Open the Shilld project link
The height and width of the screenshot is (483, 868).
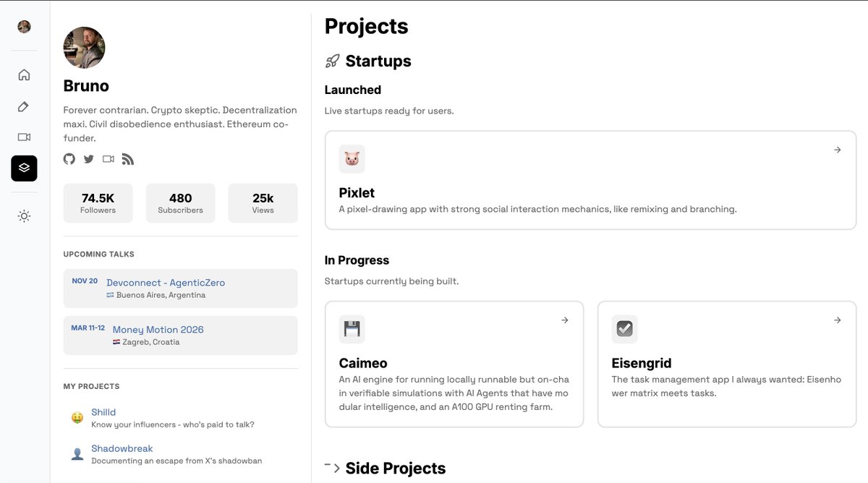[103, 412]
